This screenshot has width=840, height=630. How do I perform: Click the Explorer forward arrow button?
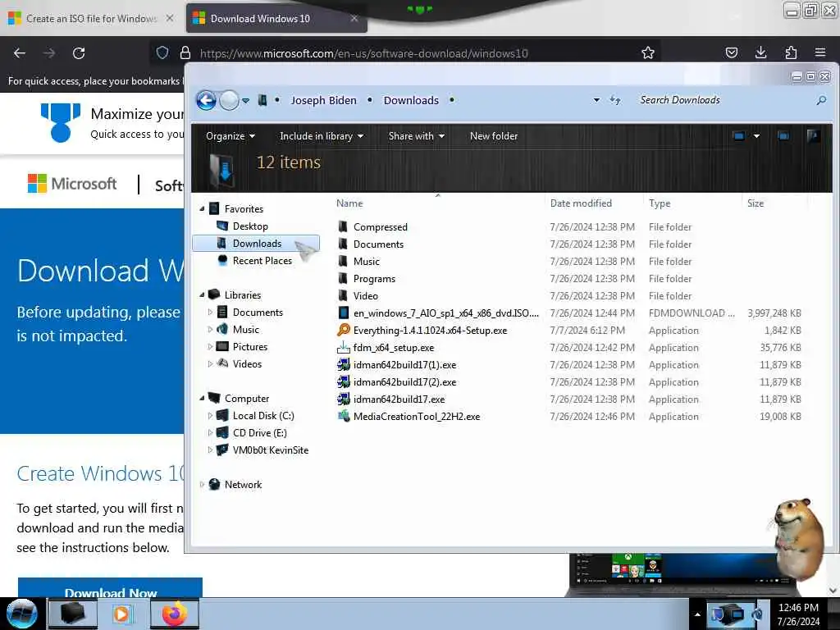[230, 100]
